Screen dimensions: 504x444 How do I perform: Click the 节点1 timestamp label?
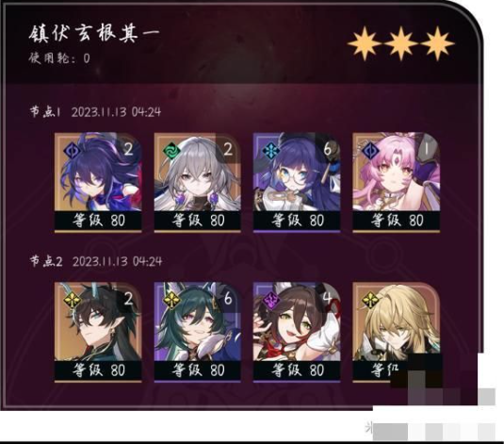coord(95,112)
